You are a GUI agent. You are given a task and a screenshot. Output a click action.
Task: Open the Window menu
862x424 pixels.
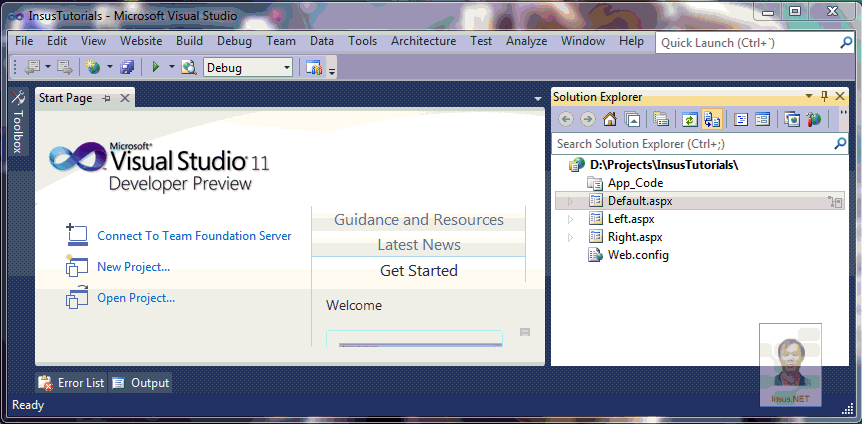tap(583, 41)
